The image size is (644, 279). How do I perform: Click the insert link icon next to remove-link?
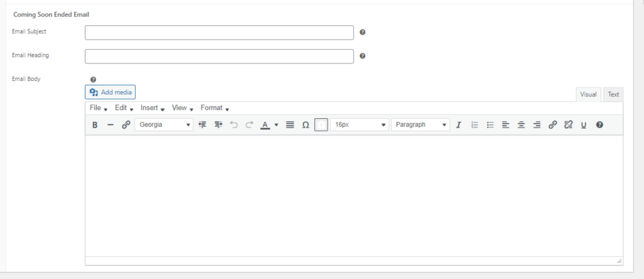(553, 124)
